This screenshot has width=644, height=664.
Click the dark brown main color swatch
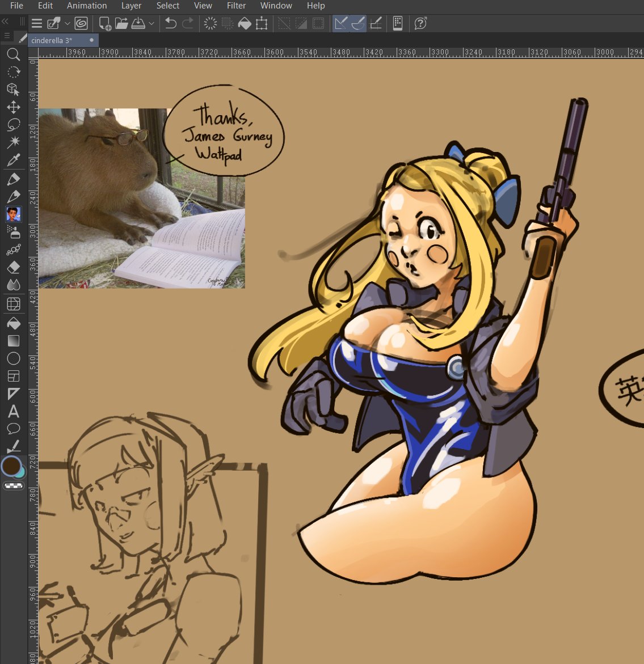pyautogui.click(x=11, y=466)
